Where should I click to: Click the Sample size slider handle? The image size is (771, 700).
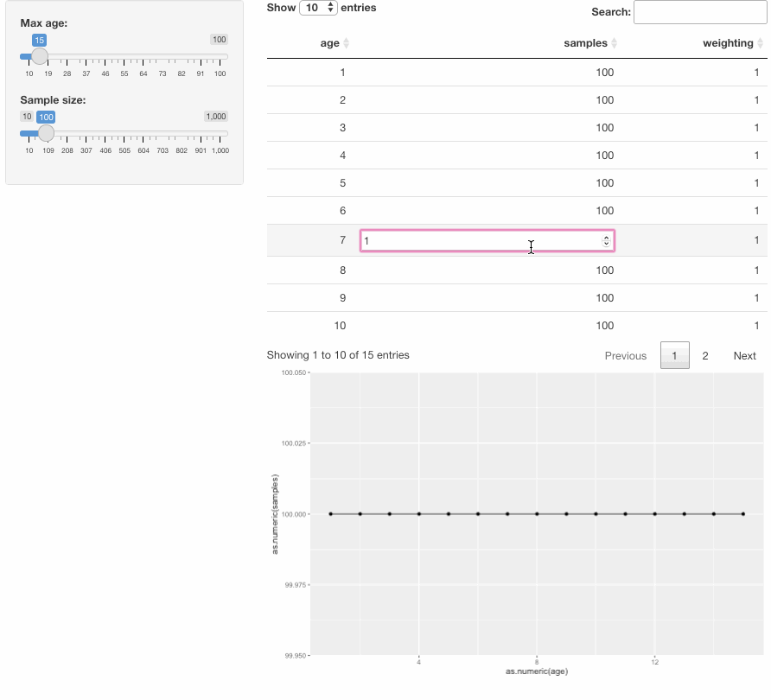pos(46,133)
